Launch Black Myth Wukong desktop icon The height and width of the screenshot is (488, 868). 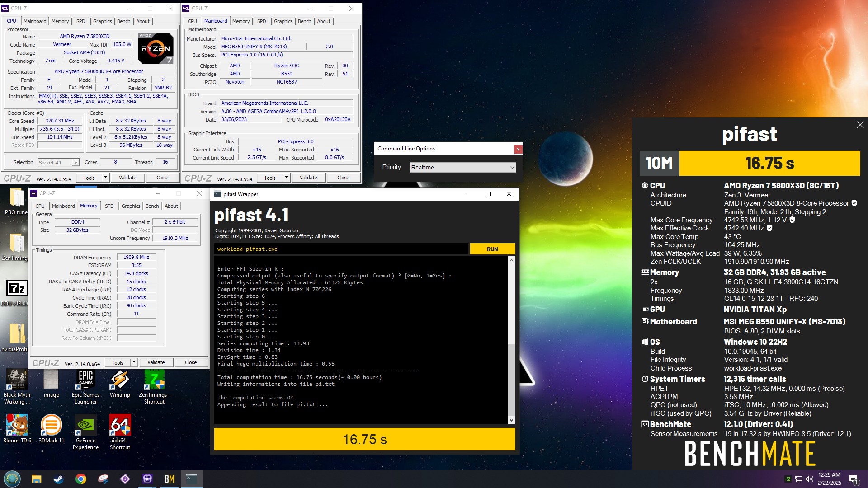17,387
